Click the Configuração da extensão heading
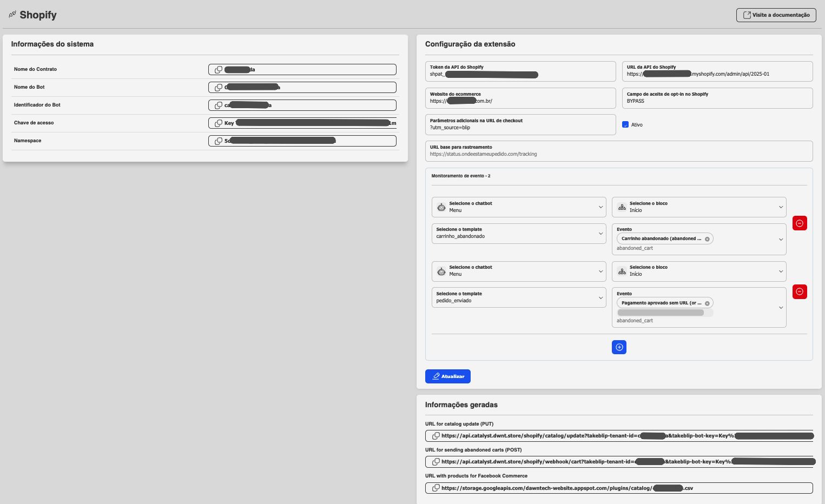Image resolution: width=825 pixels, height=504 pixels. click(470, 44)
